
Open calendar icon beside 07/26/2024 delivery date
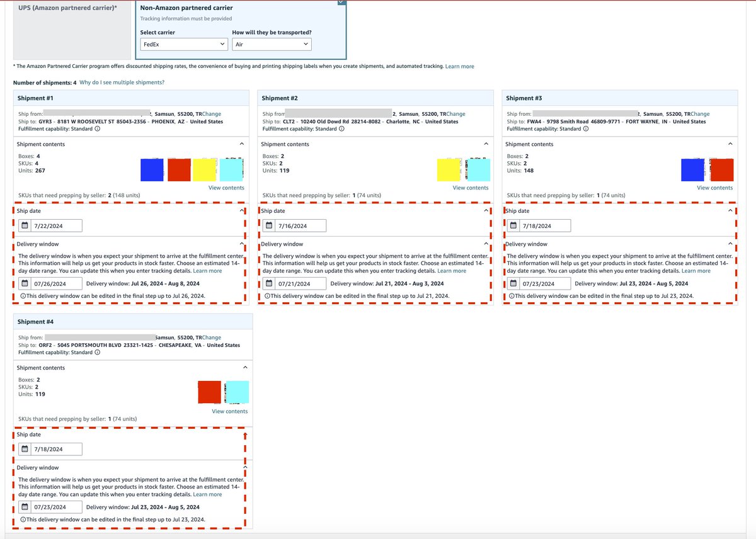tap(24, 283)
